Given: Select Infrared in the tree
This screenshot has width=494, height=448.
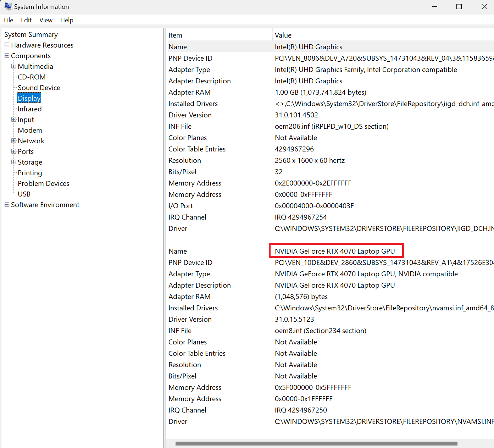Looking at the screenshot, I should point(30,109).
